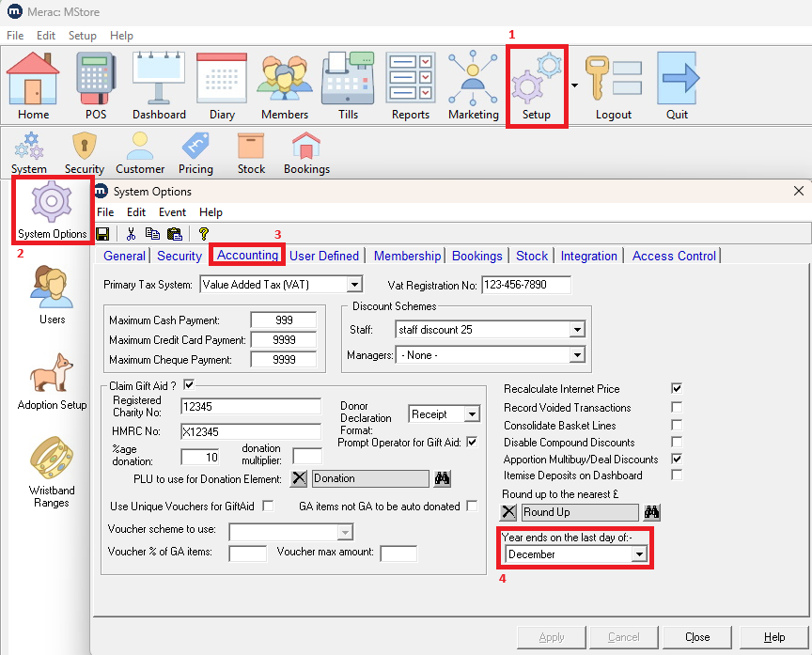Viewport: 812px width, 655px height.
Task: Toggle Use Unique Vouchers for GiftAid
Action: click(268, 507)
